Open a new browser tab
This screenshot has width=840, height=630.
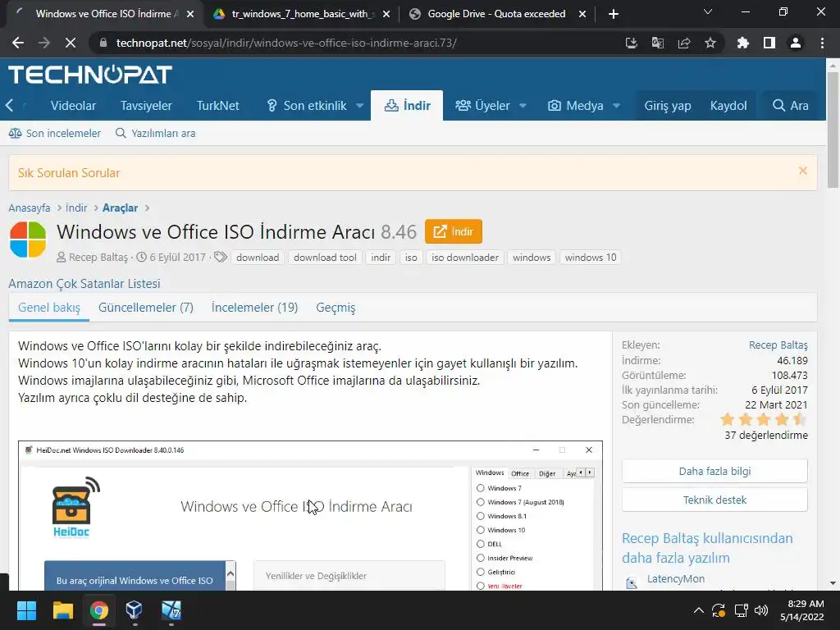(614, 14)
